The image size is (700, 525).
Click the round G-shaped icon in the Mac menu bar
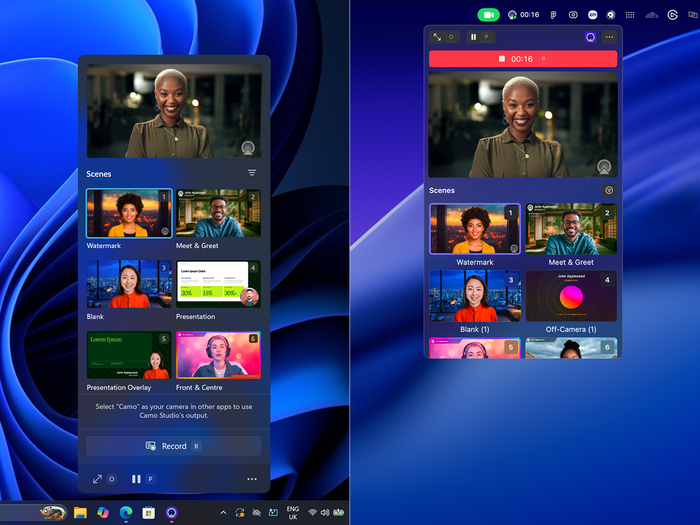tap(672, 15)
